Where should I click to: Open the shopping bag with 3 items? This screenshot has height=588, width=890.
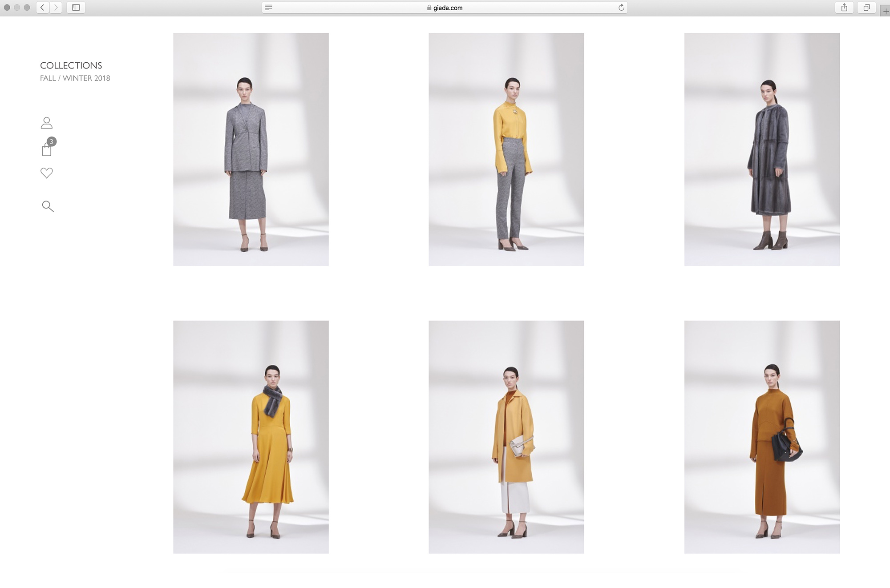point(48,147)
